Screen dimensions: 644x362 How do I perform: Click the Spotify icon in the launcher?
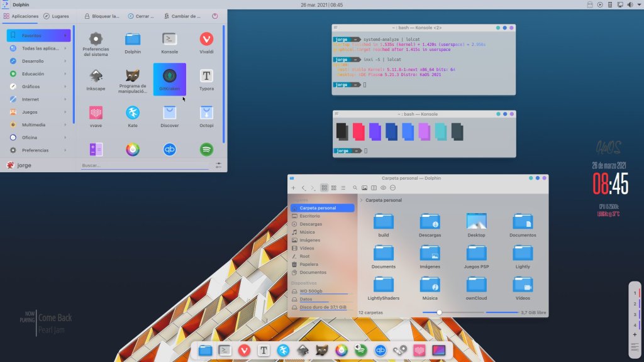click(x=206, y=150)
